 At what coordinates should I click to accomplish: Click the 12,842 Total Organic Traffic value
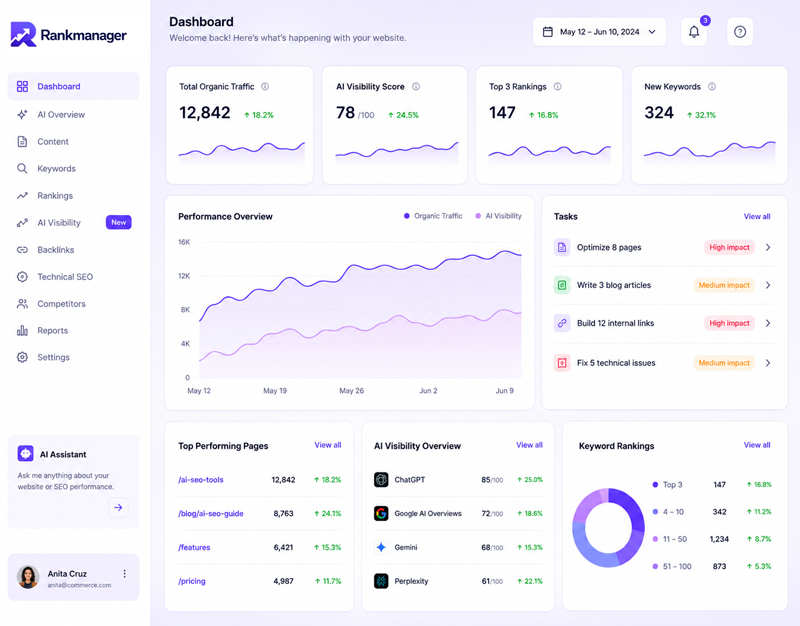pyautogui.click(x=205, y=113)
